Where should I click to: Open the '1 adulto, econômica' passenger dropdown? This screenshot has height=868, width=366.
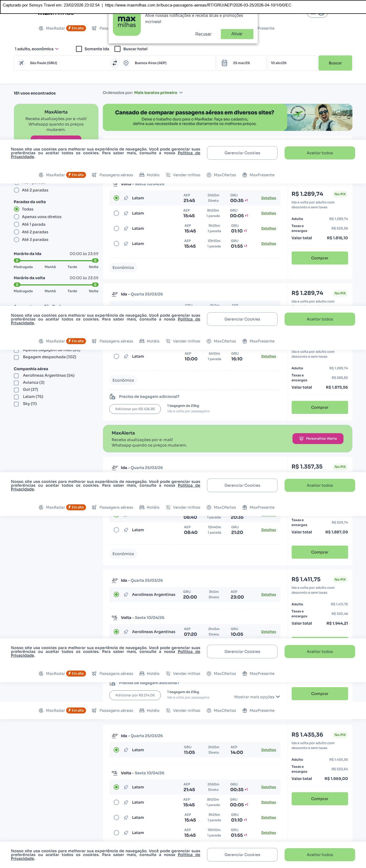coord(36,49)
